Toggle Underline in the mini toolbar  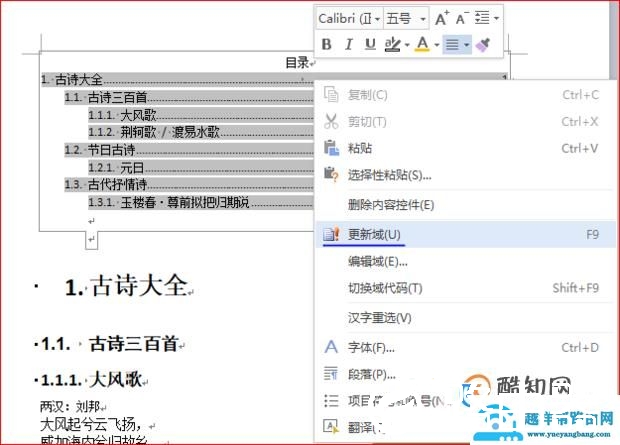tap(370, 44)
